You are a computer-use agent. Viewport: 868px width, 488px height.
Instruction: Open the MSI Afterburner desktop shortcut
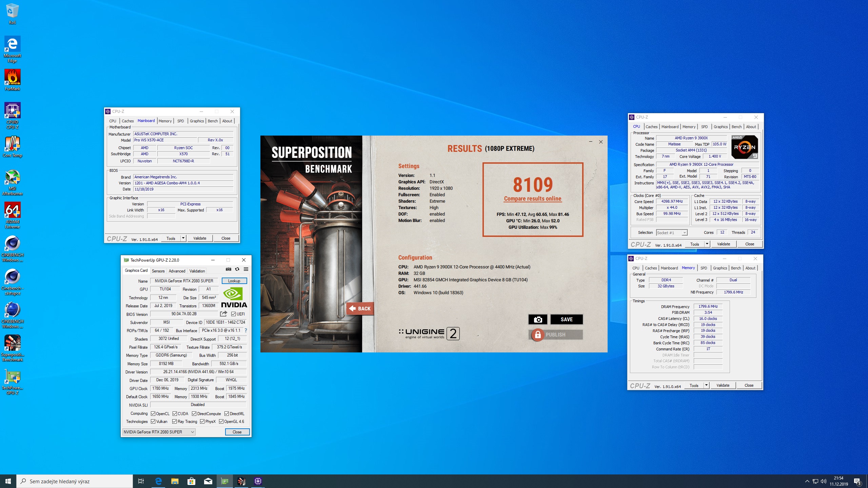[12, 182]
